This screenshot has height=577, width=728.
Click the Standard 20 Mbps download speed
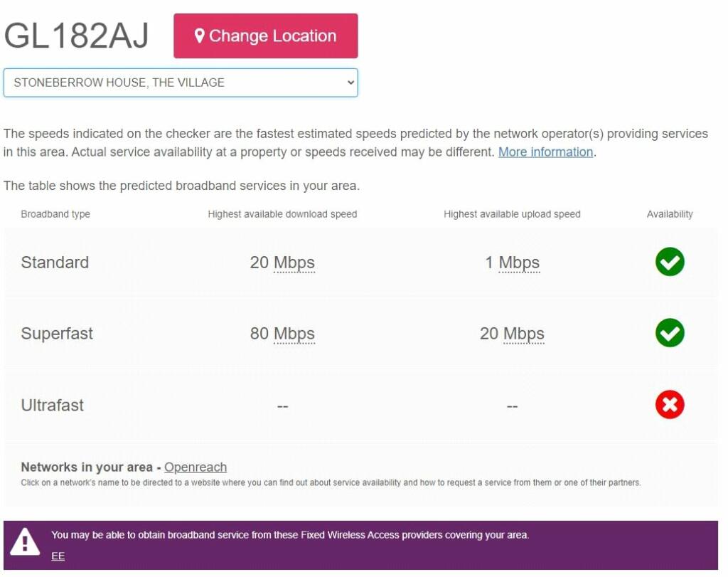[282, 263]
